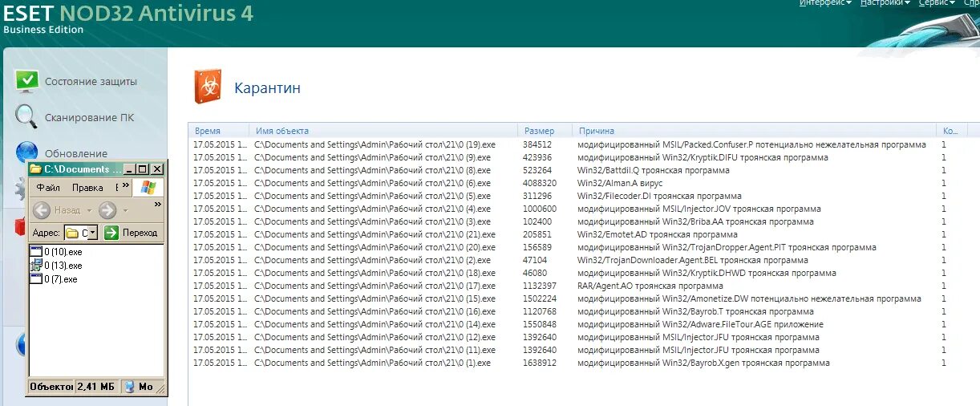Open the Сервис dropdown menu

pyautogui.click(x=937, y=3)
